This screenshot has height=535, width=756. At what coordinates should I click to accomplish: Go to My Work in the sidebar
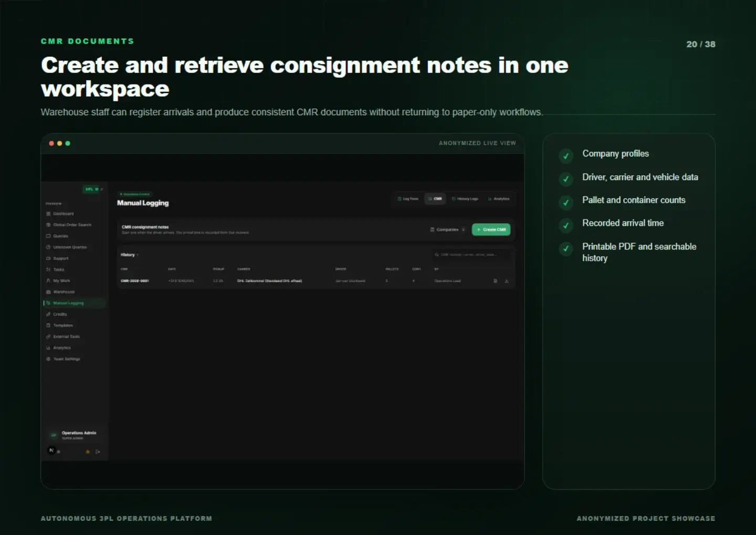[x=58, y=281]
